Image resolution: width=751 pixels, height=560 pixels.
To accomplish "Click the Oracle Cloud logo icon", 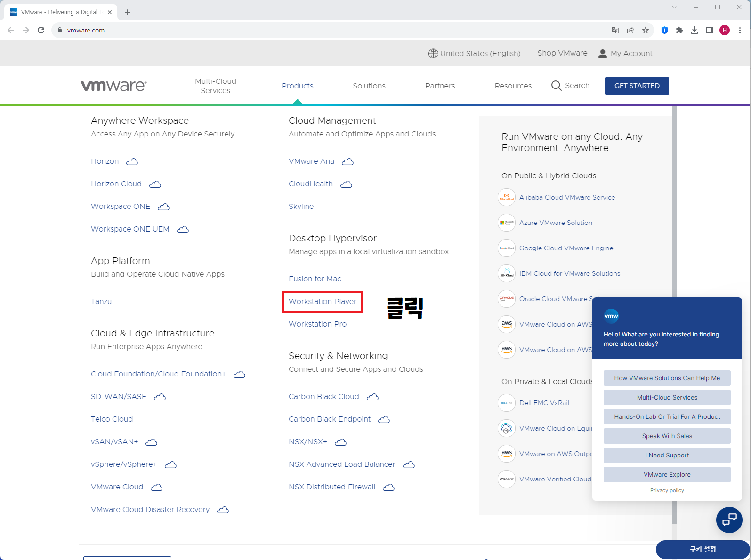I will 507,299.
